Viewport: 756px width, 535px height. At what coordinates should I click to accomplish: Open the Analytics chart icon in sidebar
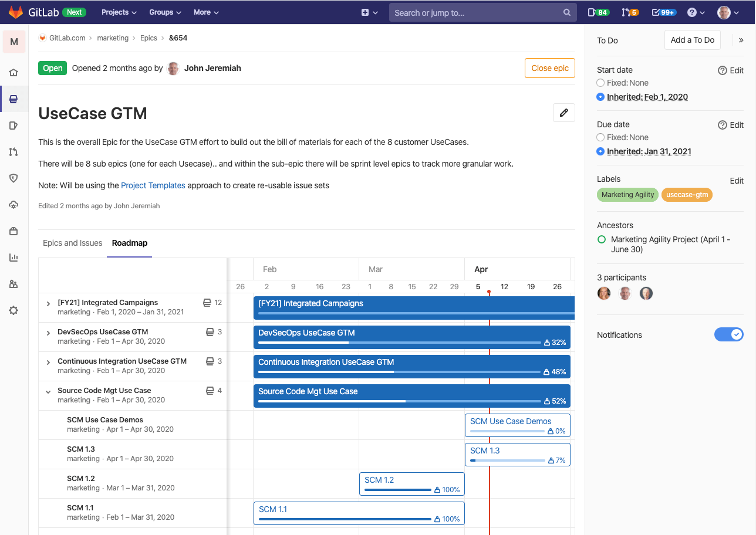(14, 258)
